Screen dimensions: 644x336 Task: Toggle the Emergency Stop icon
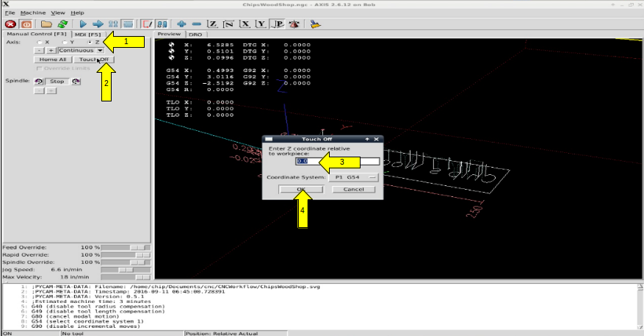click(x=10, y=24)
